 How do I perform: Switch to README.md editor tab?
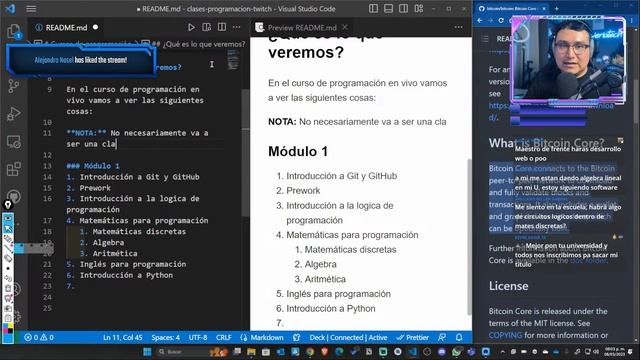66,27
